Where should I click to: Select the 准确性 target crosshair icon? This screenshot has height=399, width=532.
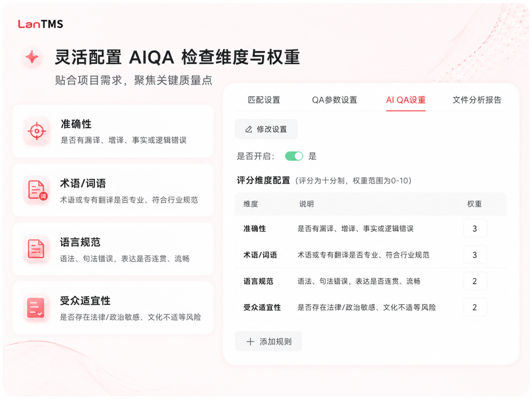[x=37, y=131]
